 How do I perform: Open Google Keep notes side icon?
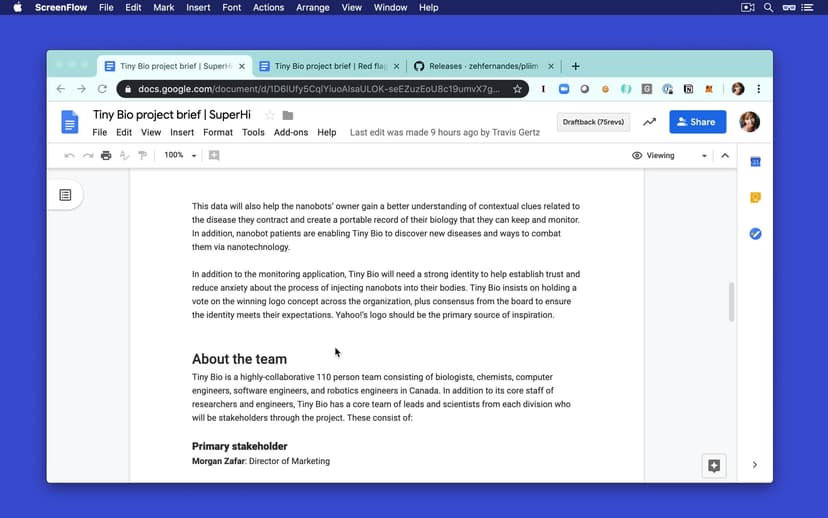point(756,198)
